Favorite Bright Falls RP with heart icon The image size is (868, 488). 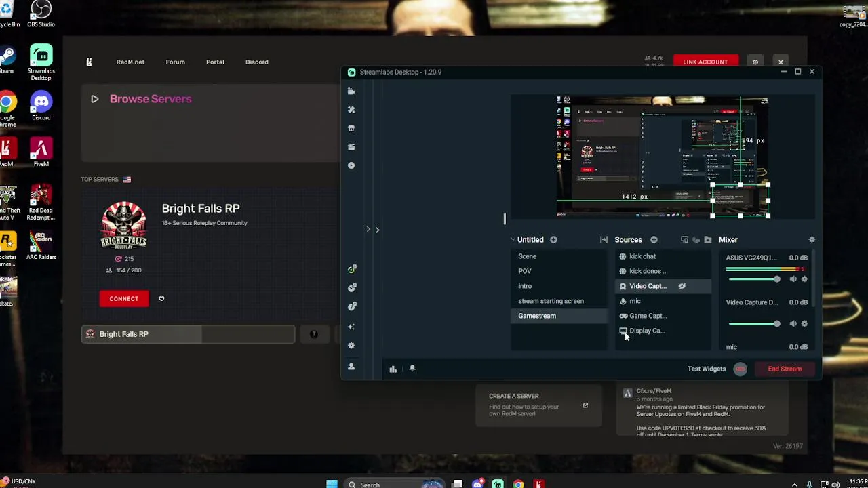161,298
